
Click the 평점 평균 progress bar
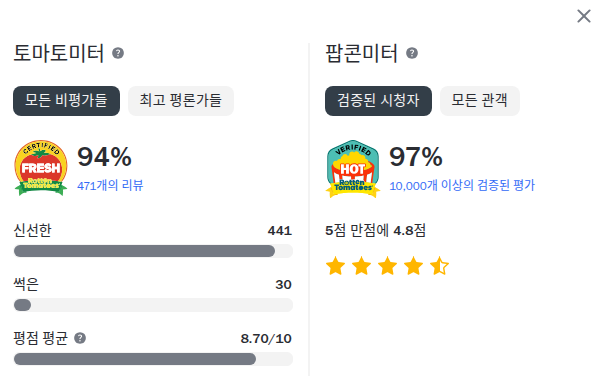coord(153,359)
